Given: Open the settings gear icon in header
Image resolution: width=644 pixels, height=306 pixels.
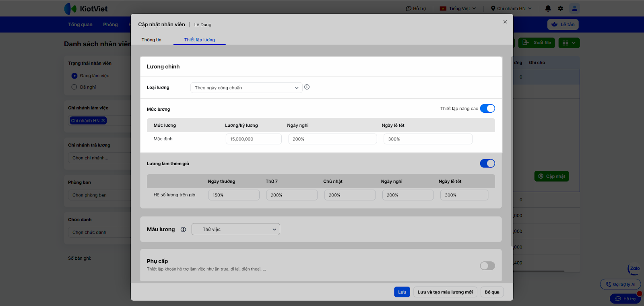Looking at the screenshot, I should click(560, 8).
